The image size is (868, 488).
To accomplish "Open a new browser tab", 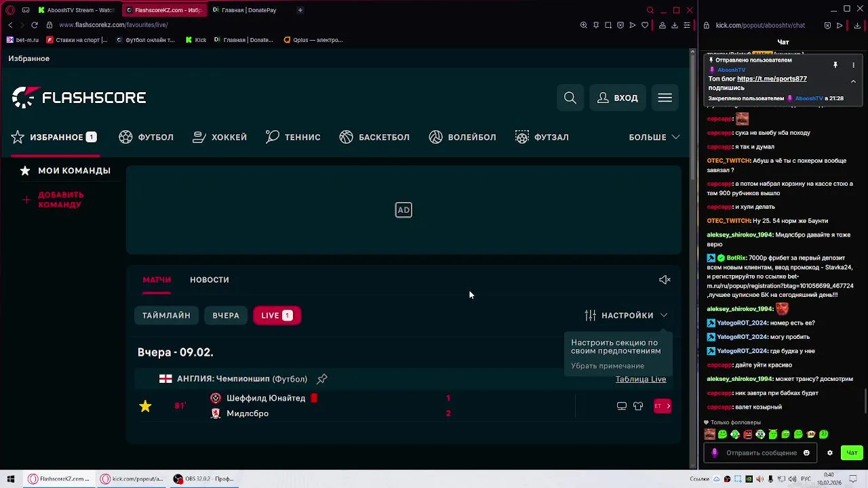I will click(x=300, y=10).
